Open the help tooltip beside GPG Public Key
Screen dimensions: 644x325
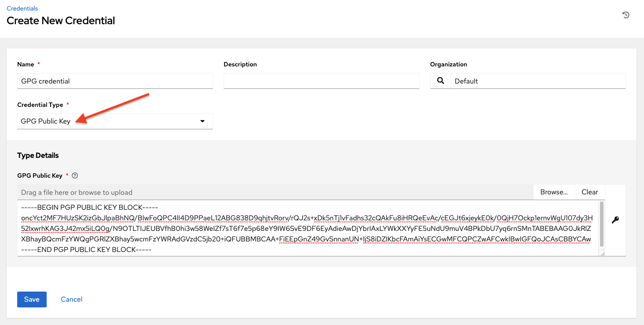click(x=74, y=175)
